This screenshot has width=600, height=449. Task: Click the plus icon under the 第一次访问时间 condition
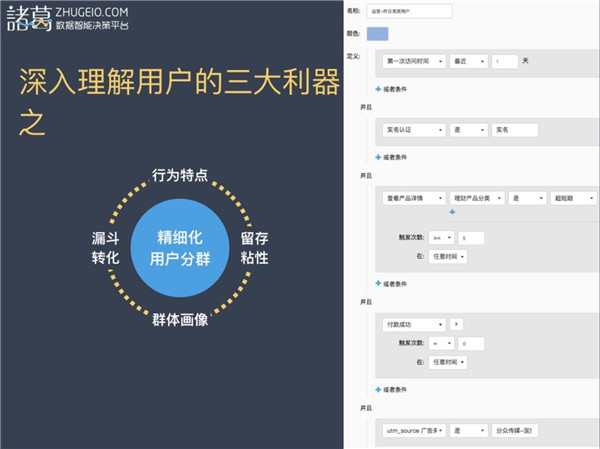377,88
